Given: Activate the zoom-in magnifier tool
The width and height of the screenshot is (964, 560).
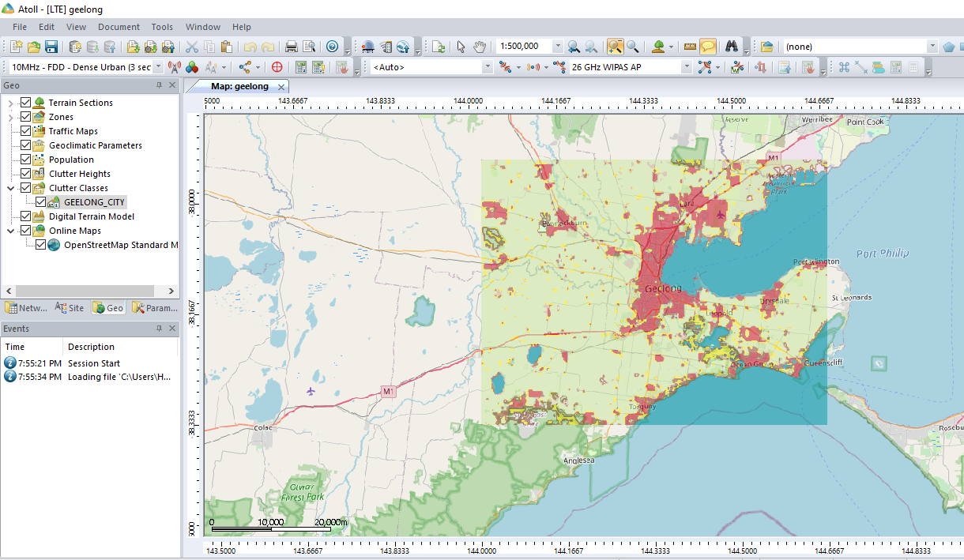Looking at the screenshot, I should click(x=615, y=47).
